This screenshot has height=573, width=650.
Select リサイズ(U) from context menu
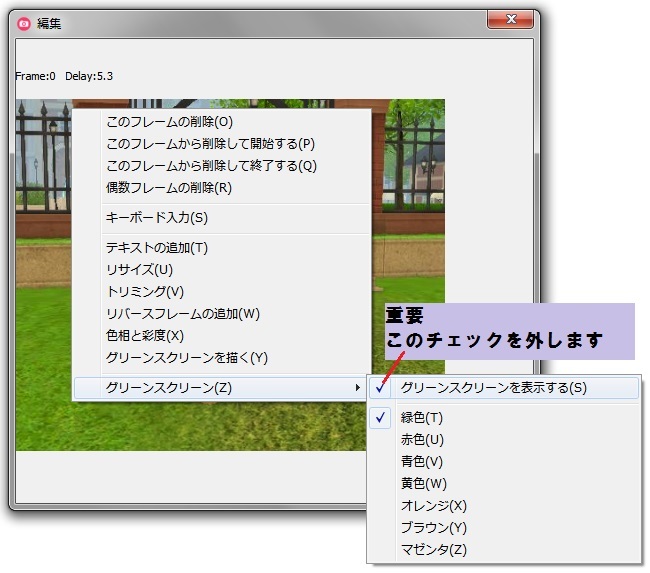pyautogui.click(x=222, y=270)
